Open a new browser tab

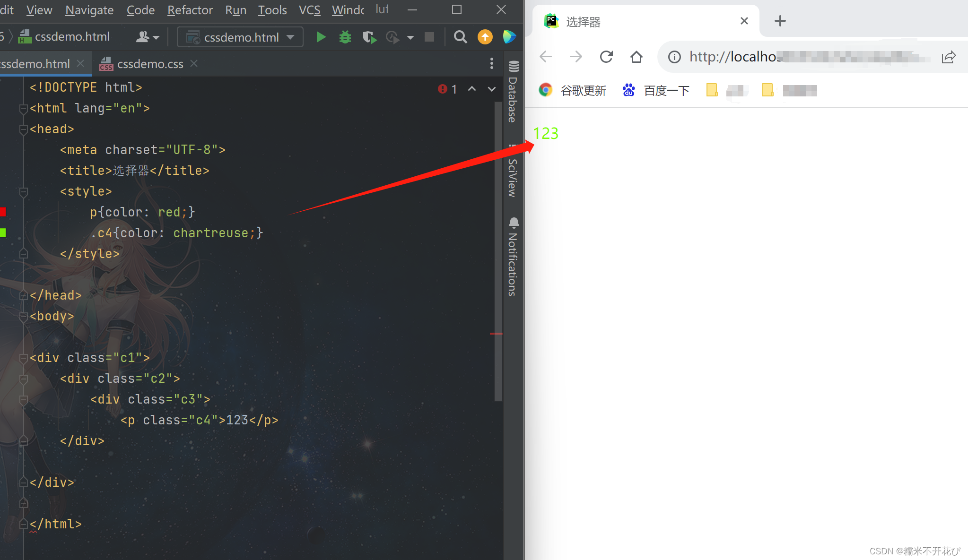point(780,21)
